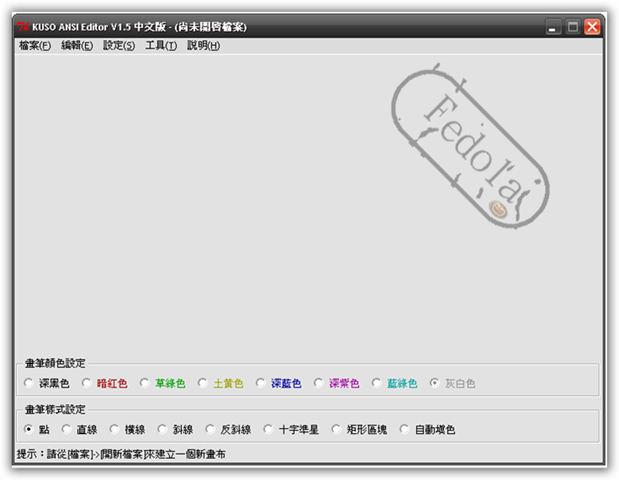619x480 pixels.
Task: Switch brush color to 深紫色
Action: pyautogui.click(x=319, y=383)
